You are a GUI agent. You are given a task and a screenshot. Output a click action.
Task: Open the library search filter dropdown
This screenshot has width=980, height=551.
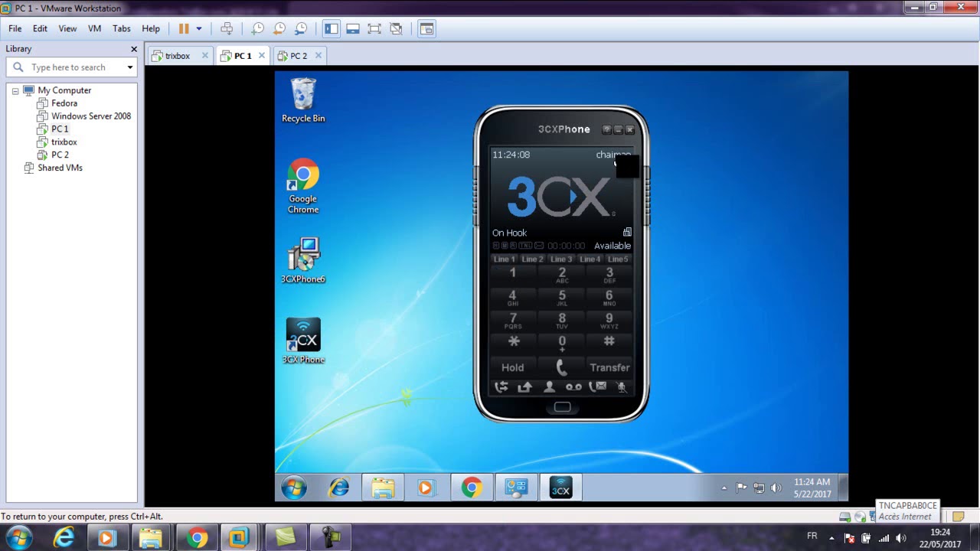tap(130, 67)
